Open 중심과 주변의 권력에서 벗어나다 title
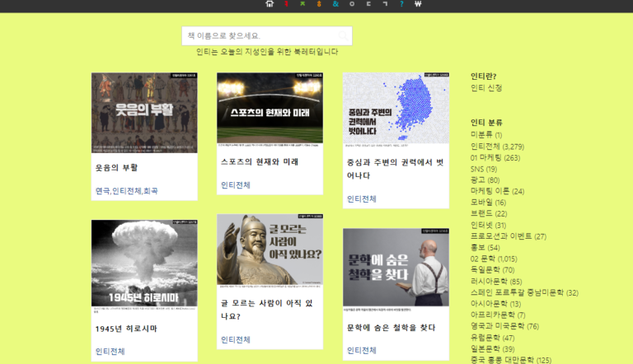Viewport: 633px width, 364px height. pos(395,169)
